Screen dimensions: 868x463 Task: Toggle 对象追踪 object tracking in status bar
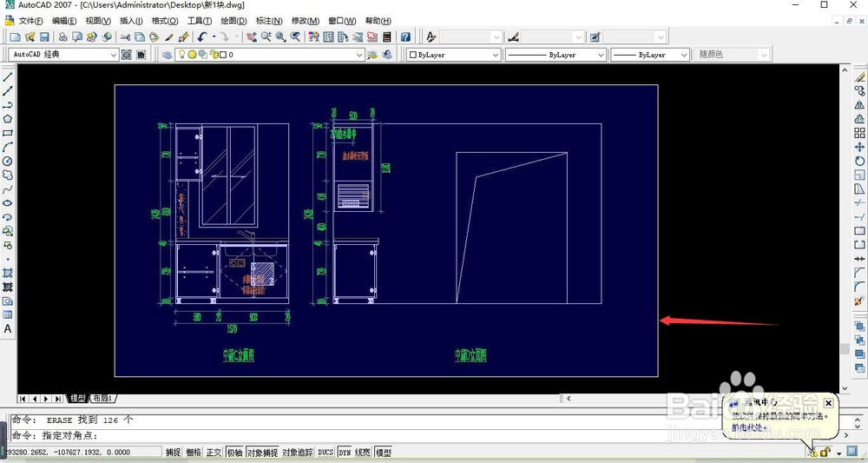pos(298,453)
